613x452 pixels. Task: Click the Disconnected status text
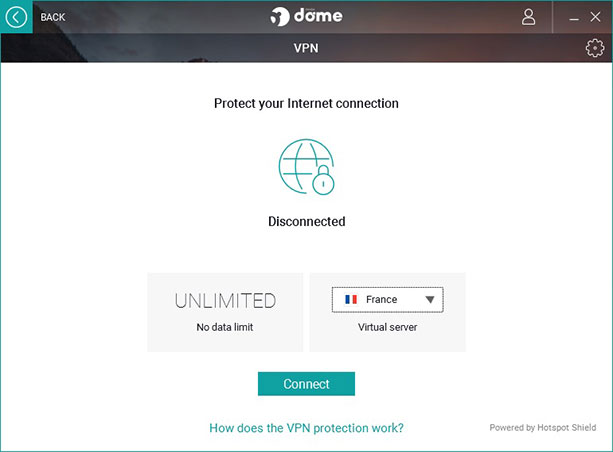tap(307, 222)
